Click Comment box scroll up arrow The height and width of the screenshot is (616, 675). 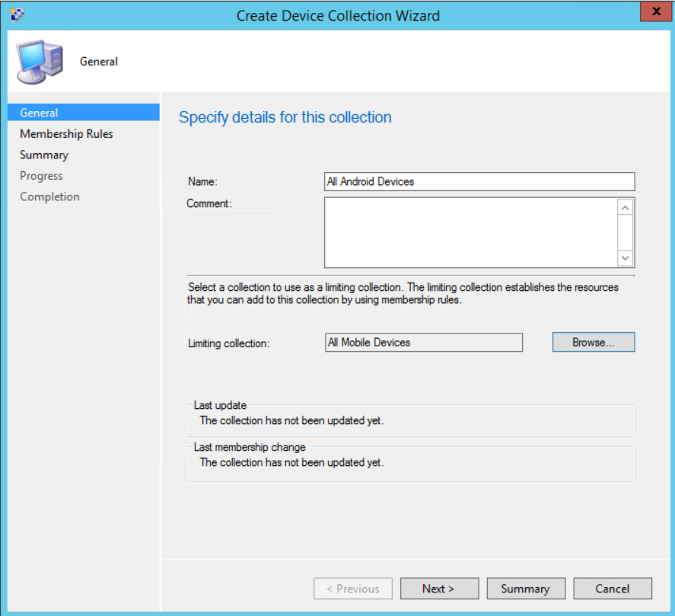coord(625,208)
